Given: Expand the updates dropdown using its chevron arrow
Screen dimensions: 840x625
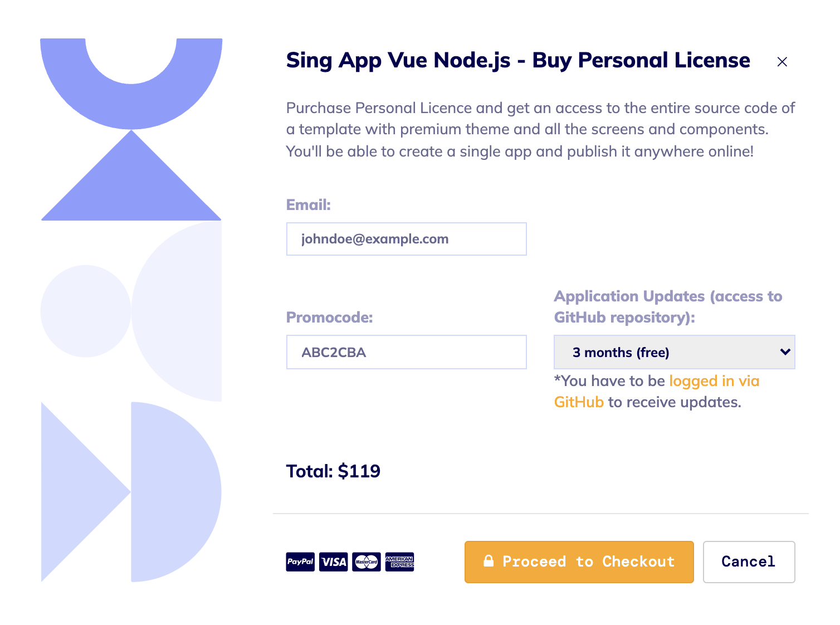Looking at the screenshot, I should (785, 352).
